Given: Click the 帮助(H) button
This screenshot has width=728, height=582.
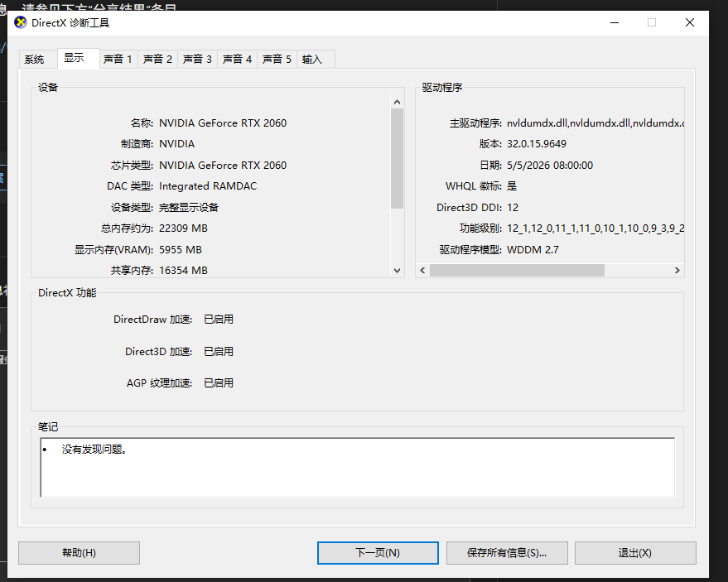Looking at the screenshot, I should pyautogui.click(x=79, y=553).
